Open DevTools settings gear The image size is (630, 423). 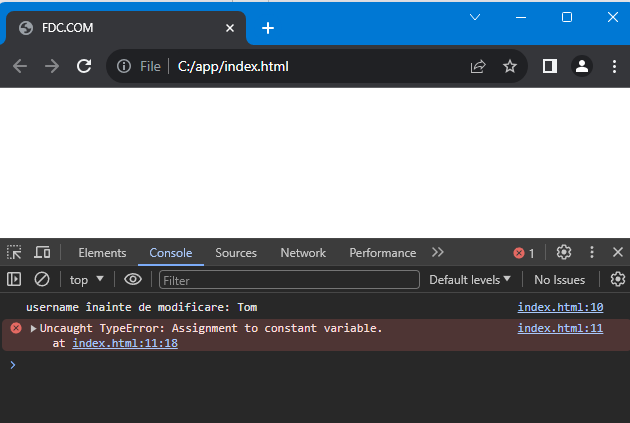coord(564,253)
